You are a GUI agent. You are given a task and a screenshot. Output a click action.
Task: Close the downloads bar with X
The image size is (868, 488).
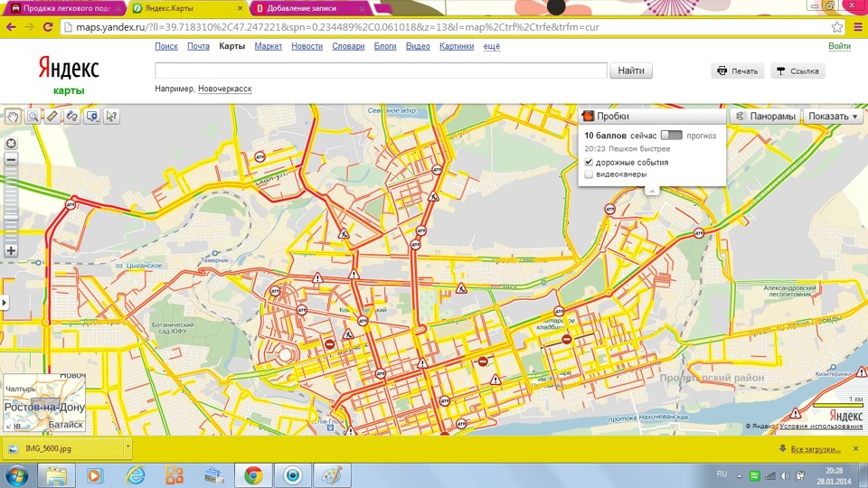[x=856, y=449]
